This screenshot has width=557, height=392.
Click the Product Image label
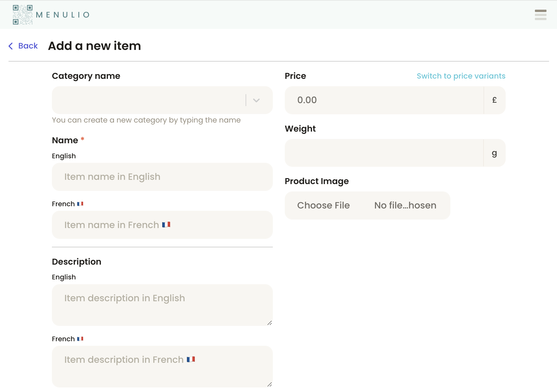[317, 181]
